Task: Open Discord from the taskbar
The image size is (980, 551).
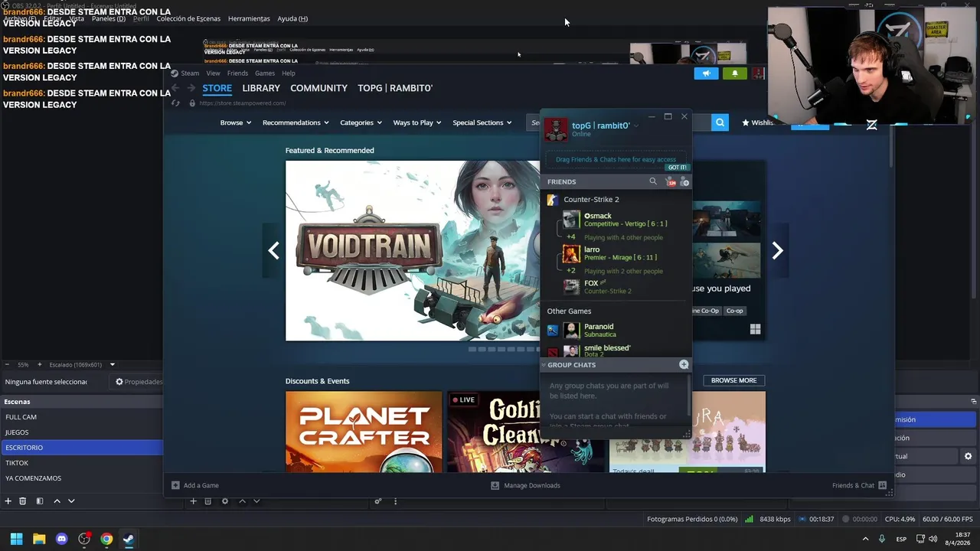Action: [62, 539]
